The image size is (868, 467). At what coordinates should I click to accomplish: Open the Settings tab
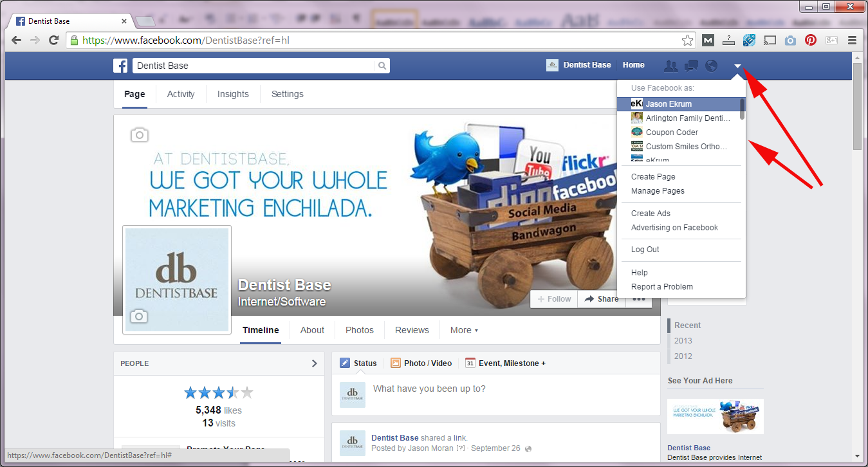288,94
